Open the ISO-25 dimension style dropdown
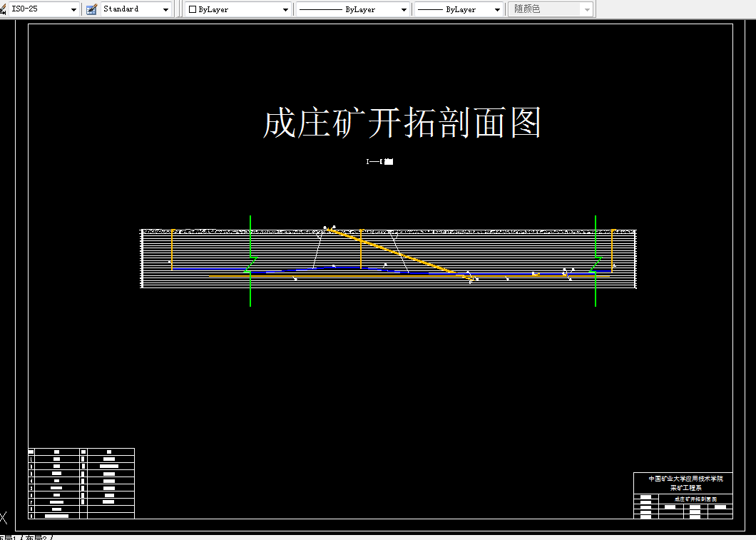The image size is (756, 540). click(73, 9)
